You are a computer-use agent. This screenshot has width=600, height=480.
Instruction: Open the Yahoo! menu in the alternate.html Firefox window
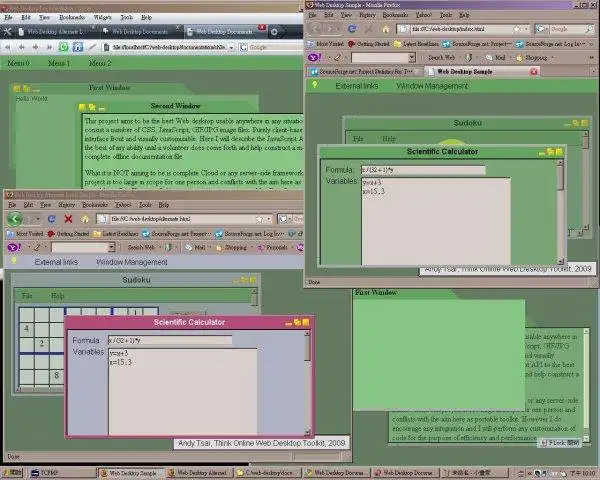[x=123, y=204]
